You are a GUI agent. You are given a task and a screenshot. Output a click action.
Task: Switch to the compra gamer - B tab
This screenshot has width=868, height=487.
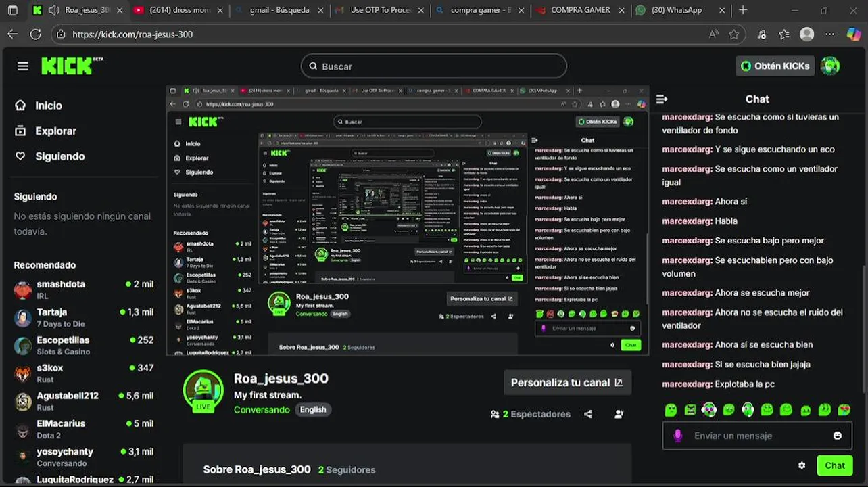click(481, 10)
